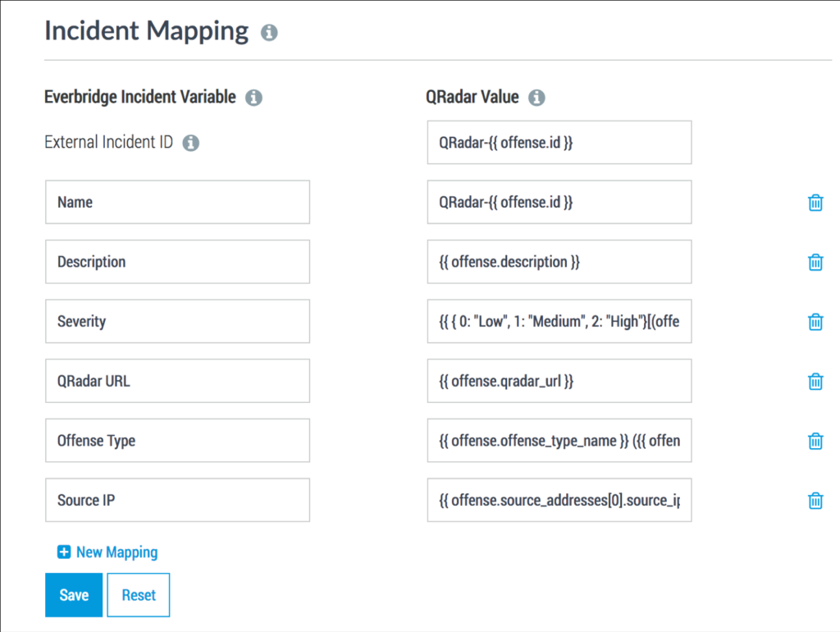This screenshot has height=632, width=840.
Task: Focus the Description variable field
Action: tap(177, 262)
